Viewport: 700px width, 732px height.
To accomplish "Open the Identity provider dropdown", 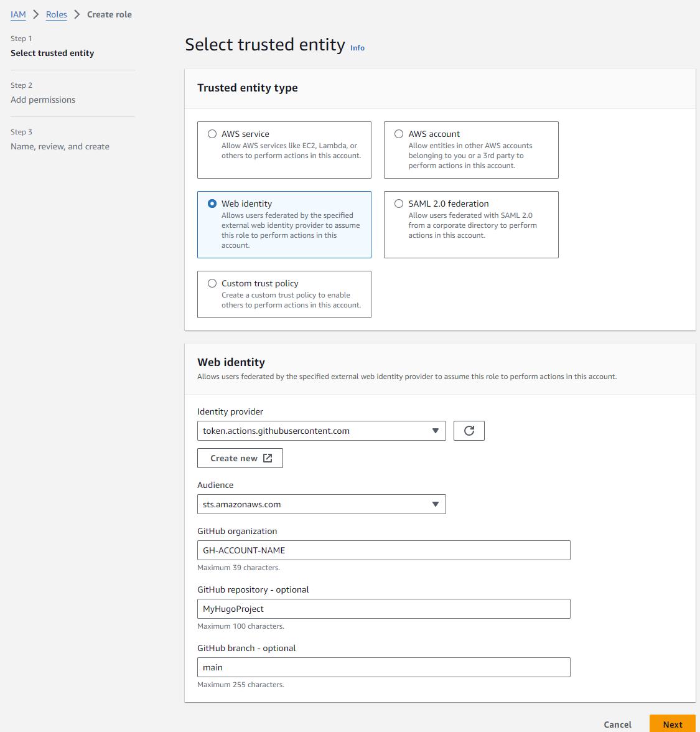I will pyautogui.click(x=322, y=431).
